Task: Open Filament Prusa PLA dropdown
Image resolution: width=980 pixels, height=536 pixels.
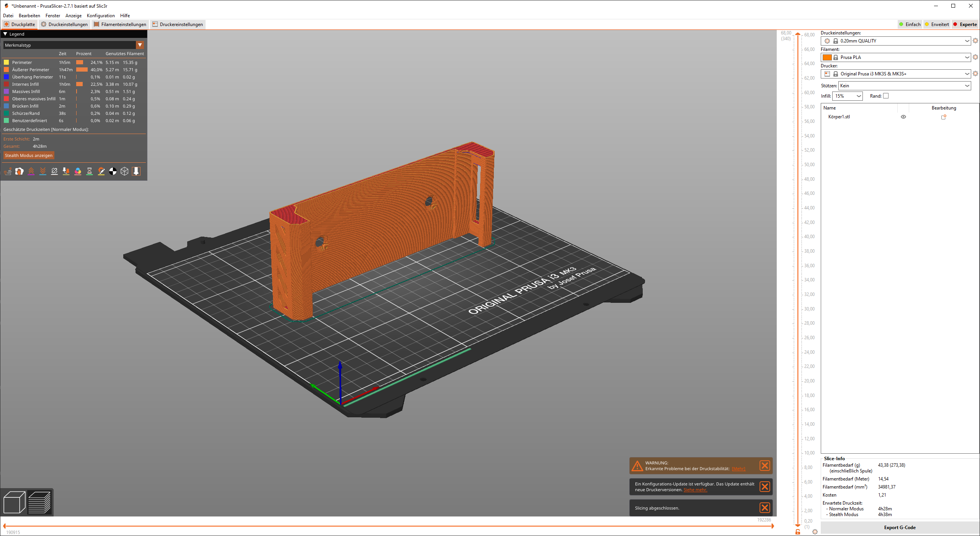Action: (x=895, y=57)
